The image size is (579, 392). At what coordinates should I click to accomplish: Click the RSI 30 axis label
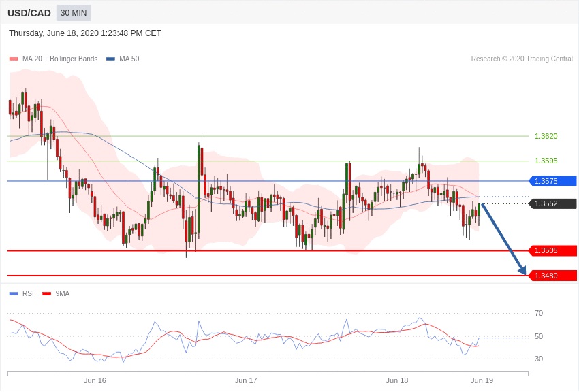pos(539,359)
